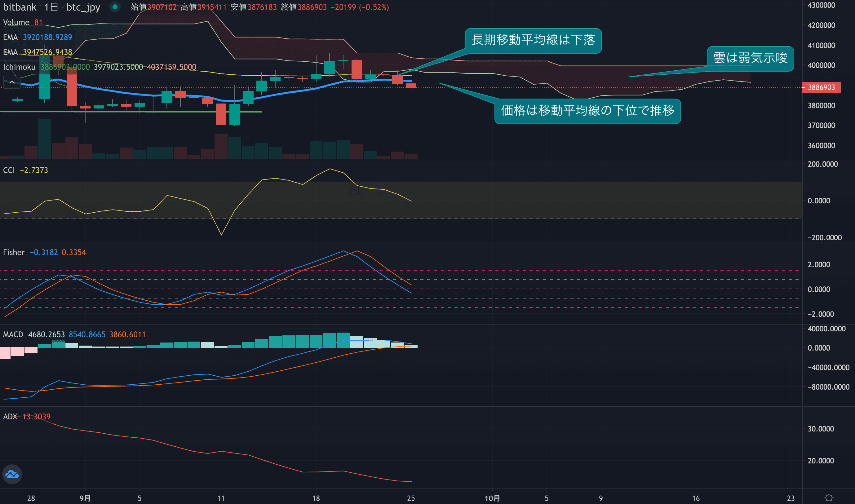Image resolution: width=855 pixels, height=504 pixels.
Task: Click the 10月 date on time axis
Action: tap(492, 498)
